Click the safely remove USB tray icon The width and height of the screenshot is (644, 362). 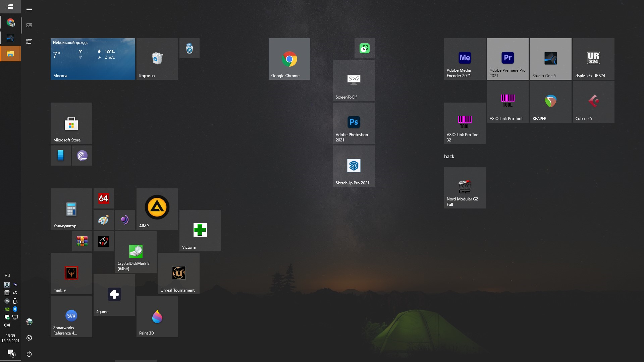[15, 301]
